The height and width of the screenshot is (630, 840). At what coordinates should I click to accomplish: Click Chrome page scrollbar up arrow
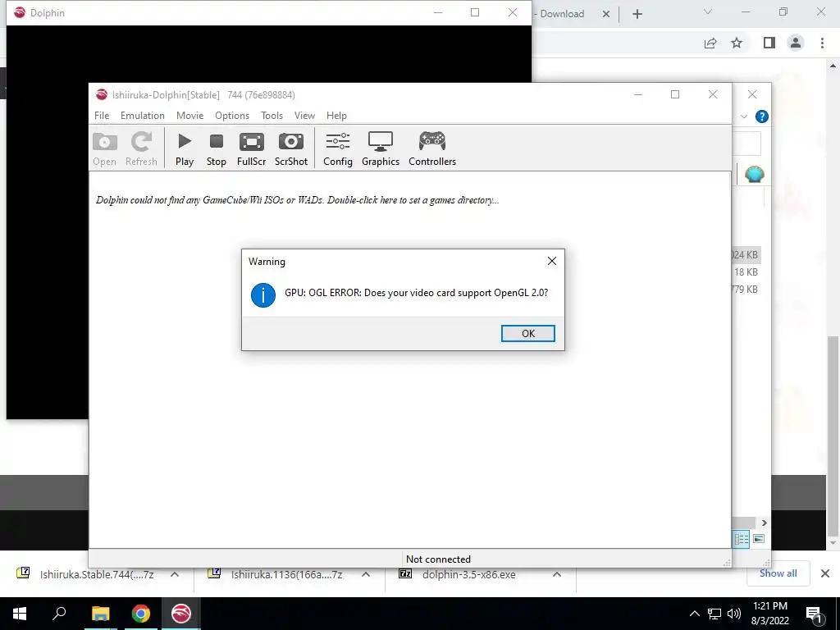[x=833, y=66]
